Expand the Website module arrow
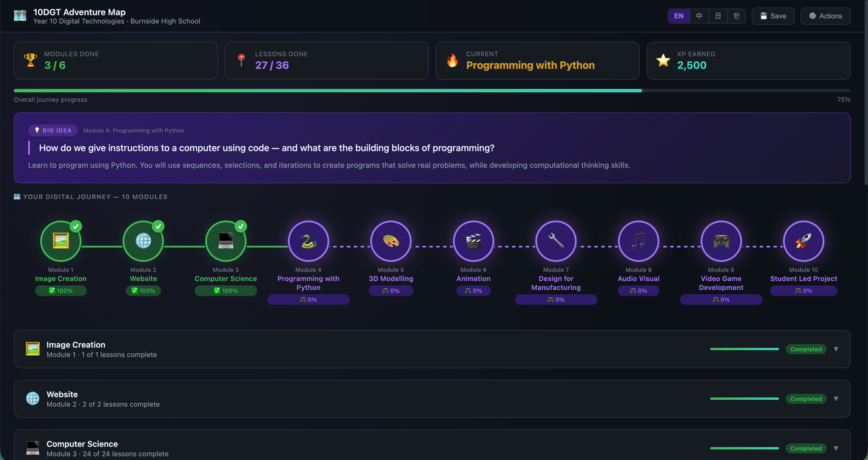The width and height of the screenshot is (868, 460). click(x=836, y=399)
